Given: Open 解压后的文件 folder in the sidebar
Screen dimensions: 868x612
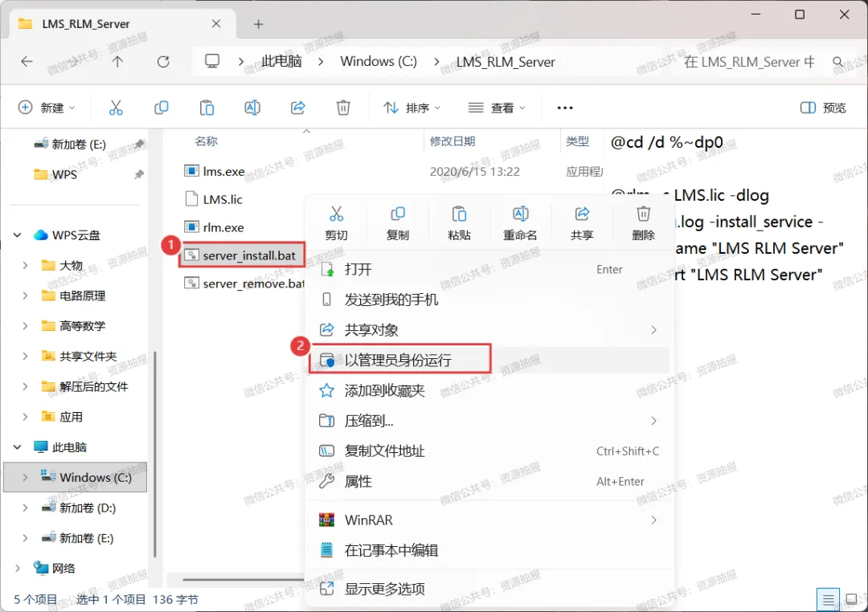Looking at the screenshot, I should tap(93, 387).
